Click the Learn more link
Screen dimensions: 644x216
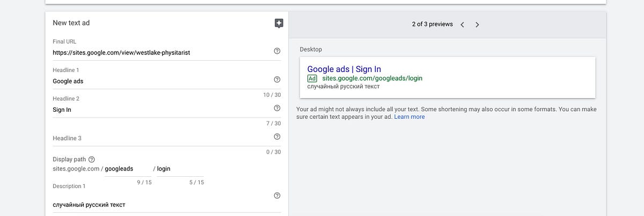(x=409, y=117)
